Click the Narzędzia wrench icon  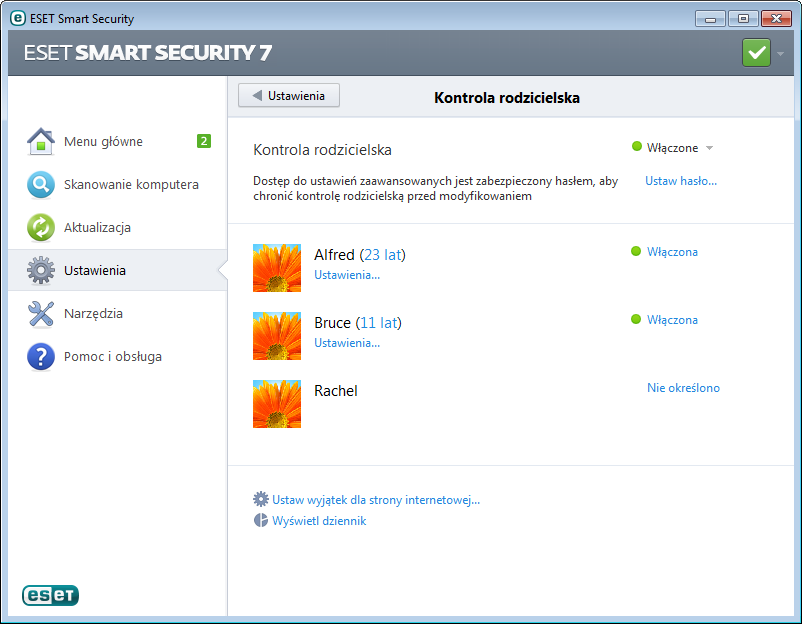[41, 313]
